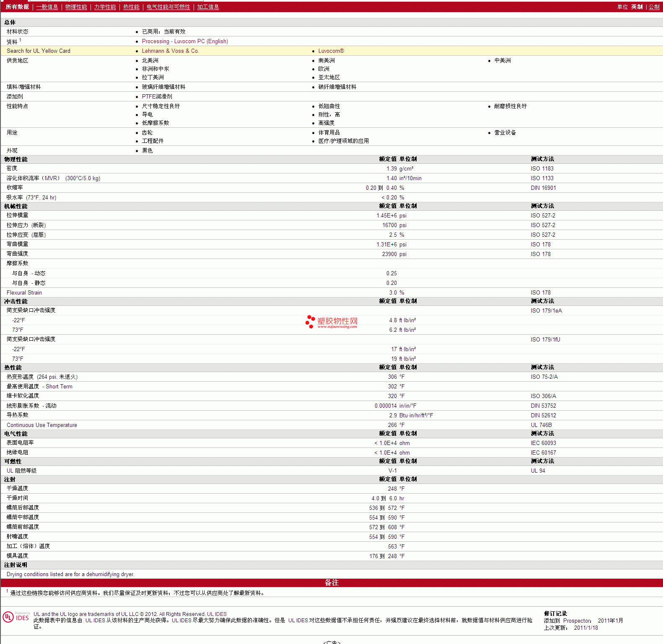Switch to the 一般信息 tab
Image resolution: width=663 pixels, height=644 pixels.
tap(47, 7)
